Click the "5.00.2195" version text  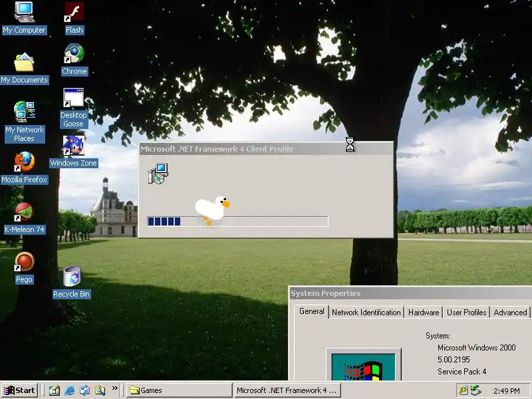[x=454, y=360]
